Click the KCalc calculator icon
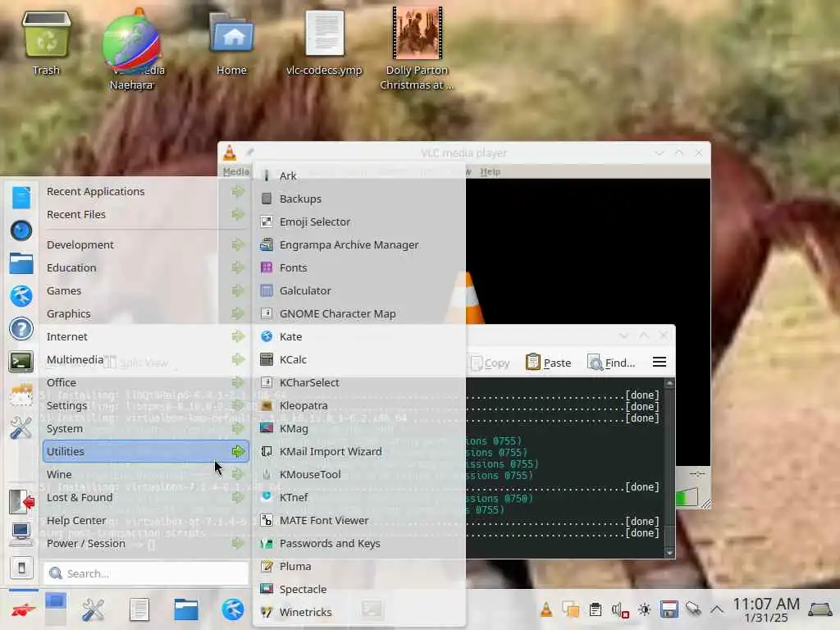The height and width of the screenshot is (630, 840). coord(267,359)
